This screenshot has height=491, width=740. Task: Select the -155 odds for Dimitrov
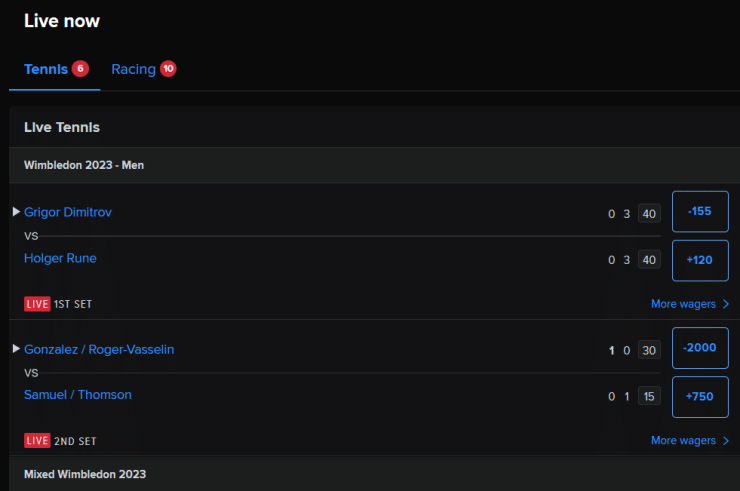coord(700,212)
